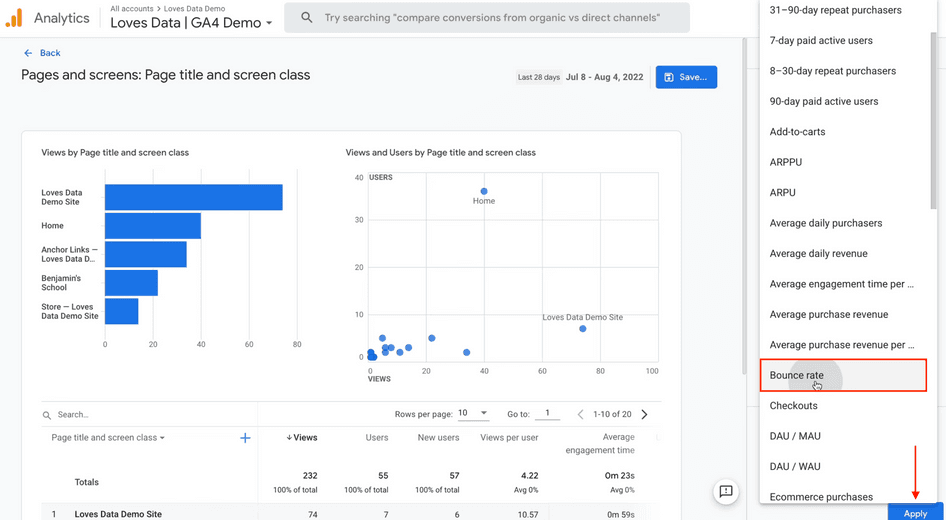Click the Back link

pyautogui.click(x=50, y=53)
